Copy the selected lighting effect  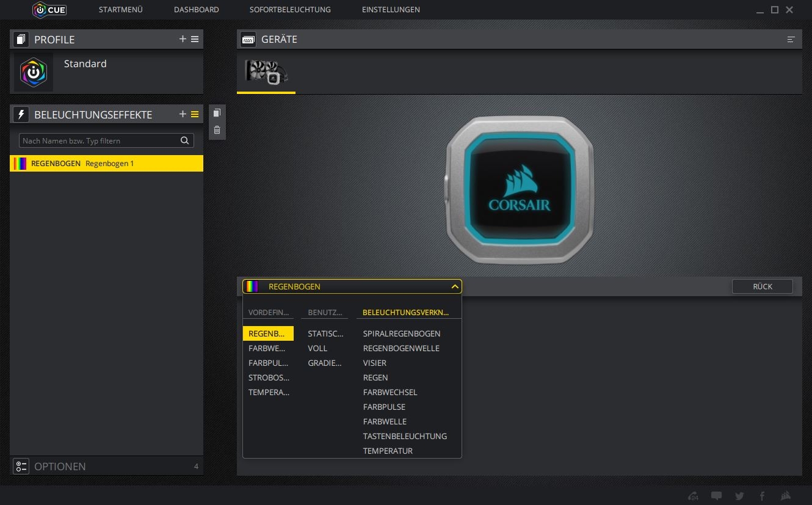pos(217,113)
